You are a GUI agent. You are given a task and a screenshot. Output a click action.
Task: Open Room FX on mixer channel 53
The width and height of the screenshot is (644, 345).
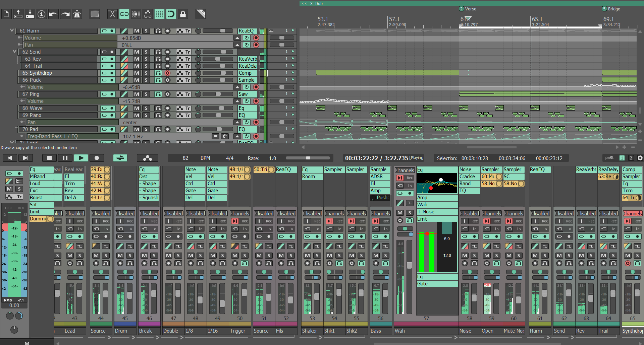coord(312,177)
